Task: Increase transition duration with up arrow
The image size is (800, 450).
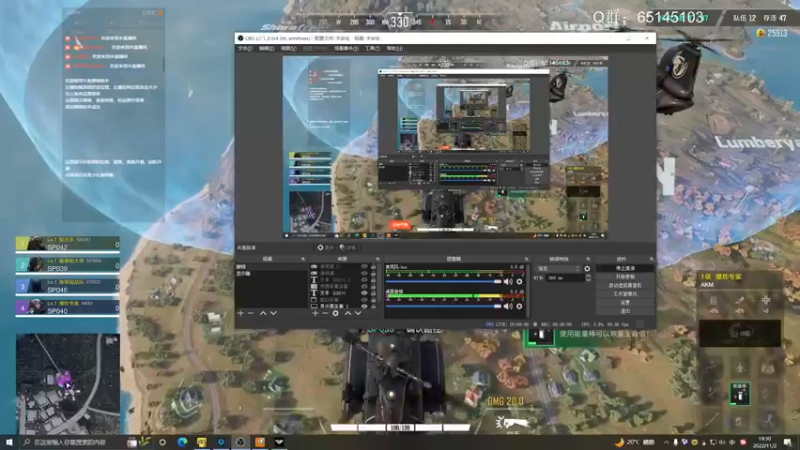Action: [588, 276]
